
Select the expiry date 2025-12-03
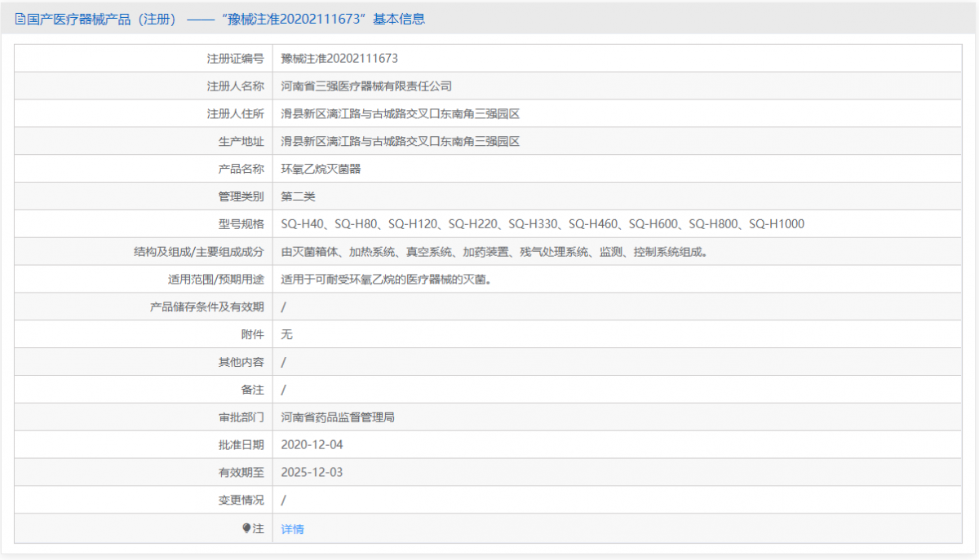tap(312, 472)
